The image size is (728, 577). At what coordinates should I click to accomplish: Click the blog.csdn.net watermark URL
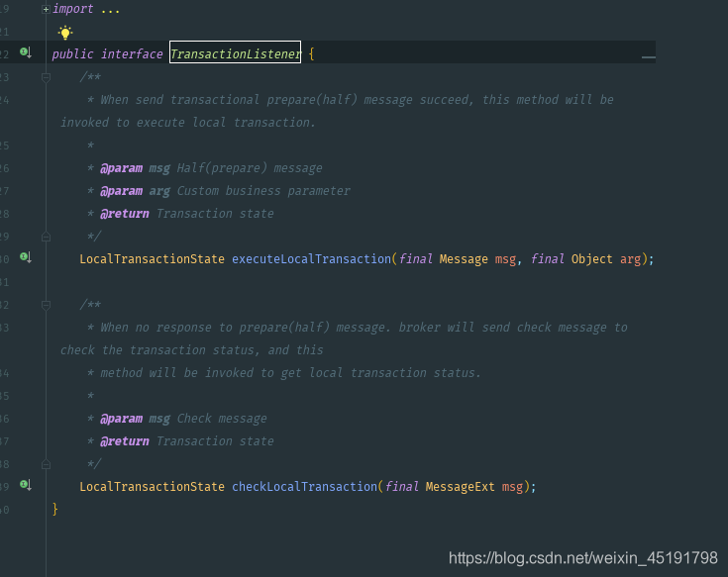coord(582,558)
